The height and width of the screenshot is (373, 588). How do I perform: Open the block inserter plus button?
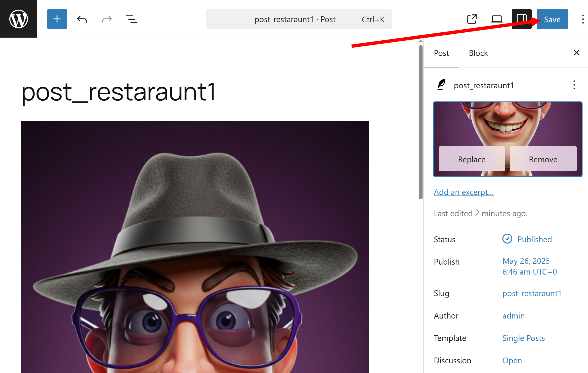[57, 19]
